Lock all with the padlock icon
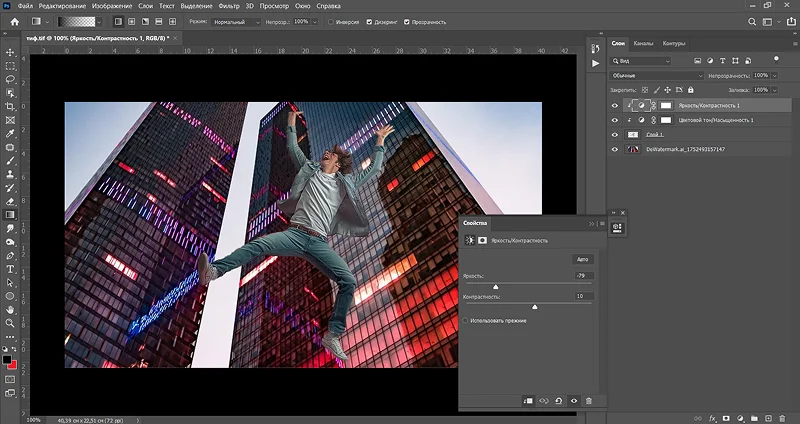800x424 pixels. pos(690,90)
